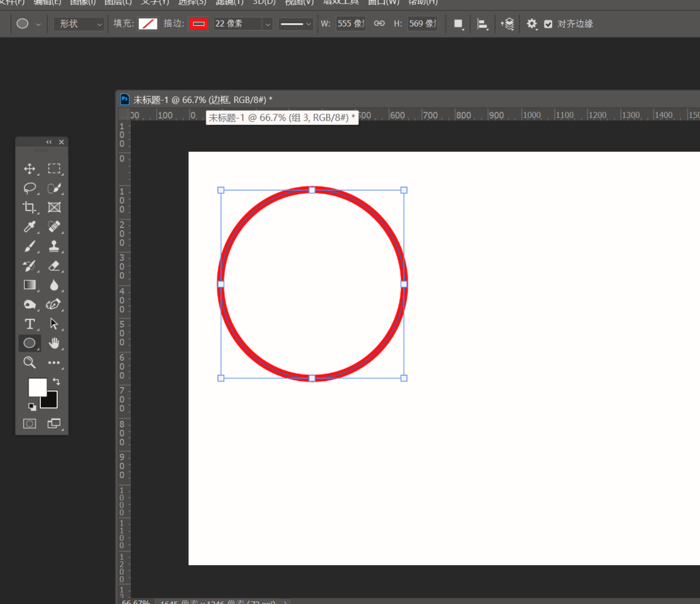Image resolution: width=700 pixels, height=604 pixels.
Task: Open the stroke width dropdown arrow
Action: pos(268,24)
